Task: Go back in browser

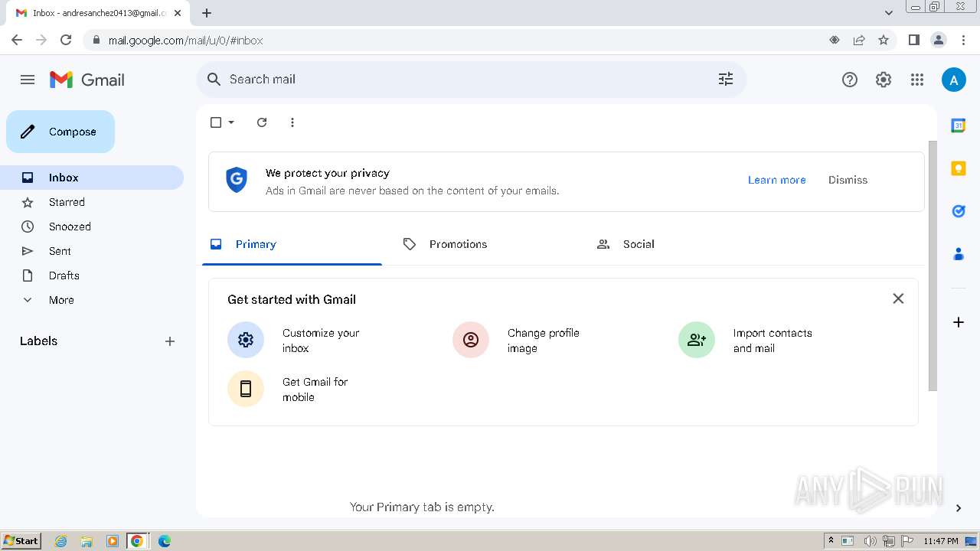Action: pos(17,40)
